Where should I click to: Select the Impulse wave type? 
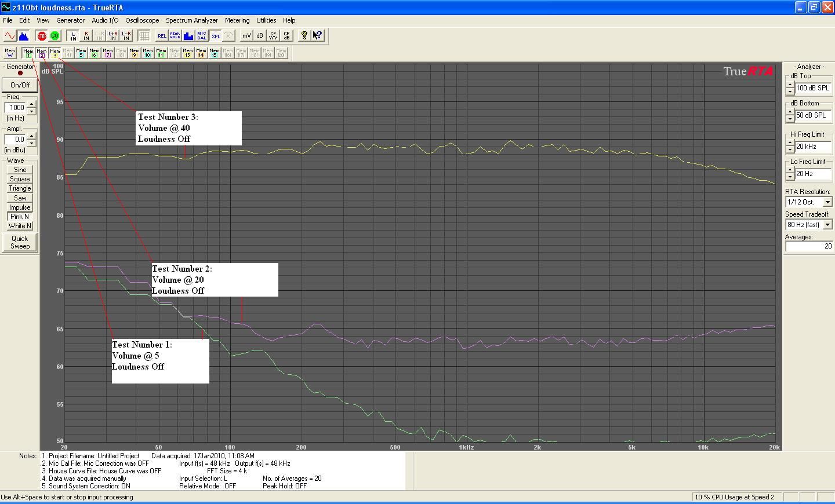click(x=20, y=207)
